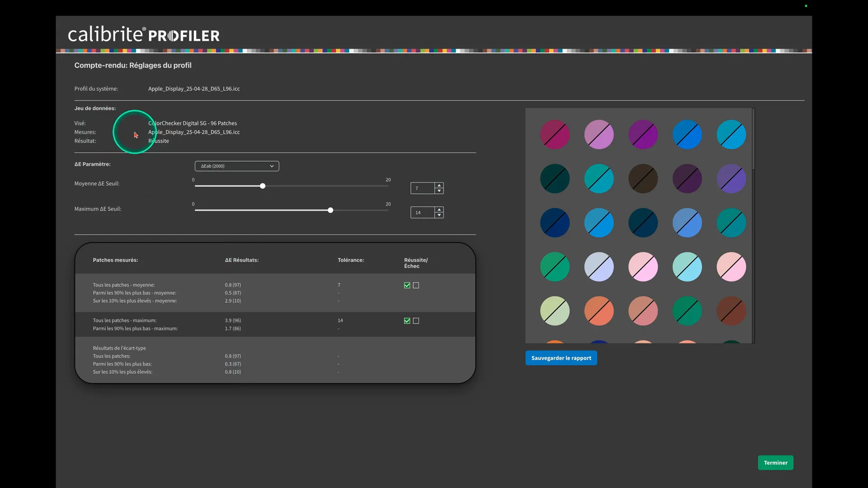This screenshot has height=488, width=868.
Task: Select the pale pink patch ending fourth row
Action: 731,267
